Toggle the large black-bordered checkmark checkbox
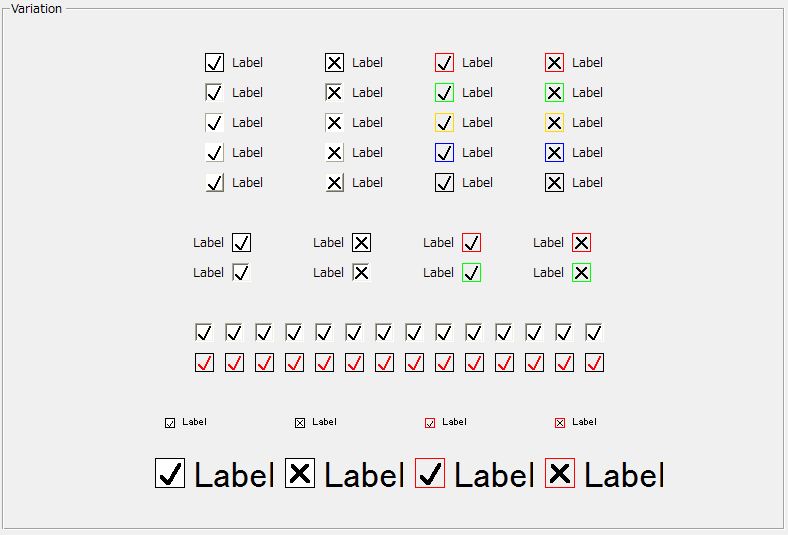 coord(170,473)
